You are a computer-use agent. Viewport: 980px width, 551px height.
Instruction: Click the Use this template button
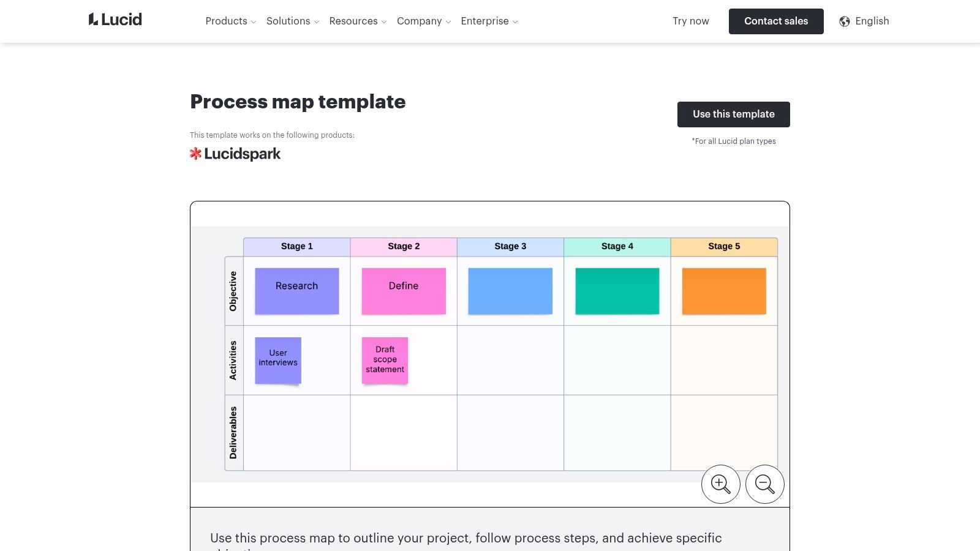coord(733,114)
